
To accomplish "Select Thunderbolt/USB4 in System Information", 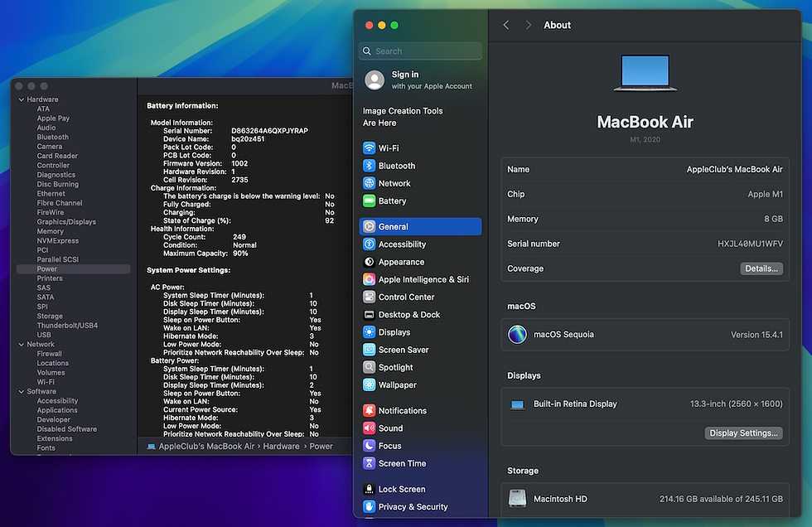I will (67, 326).
